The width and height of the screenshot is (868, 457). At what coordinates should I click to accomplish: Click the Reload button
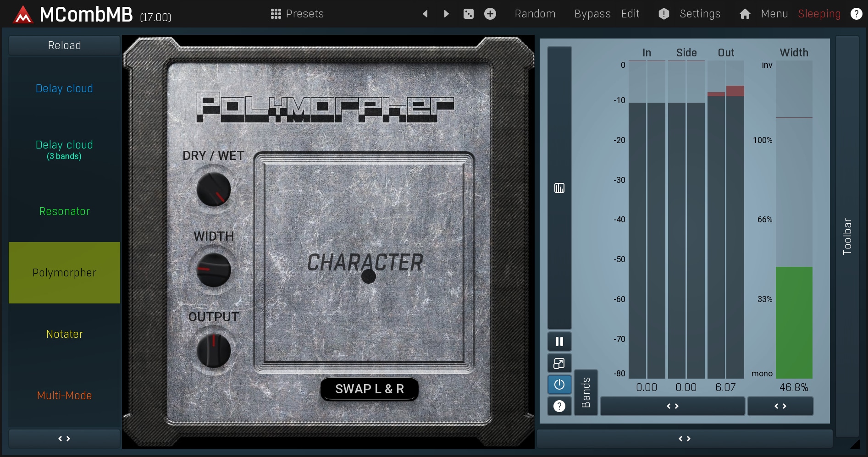click(x=64, y=45)
